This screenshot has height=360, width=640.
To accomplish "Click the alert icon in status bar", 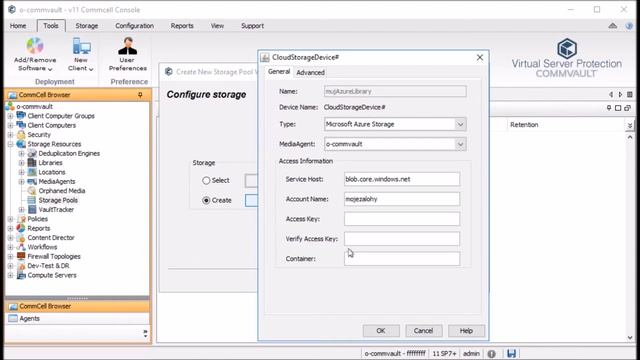I will tap(491, 354).
